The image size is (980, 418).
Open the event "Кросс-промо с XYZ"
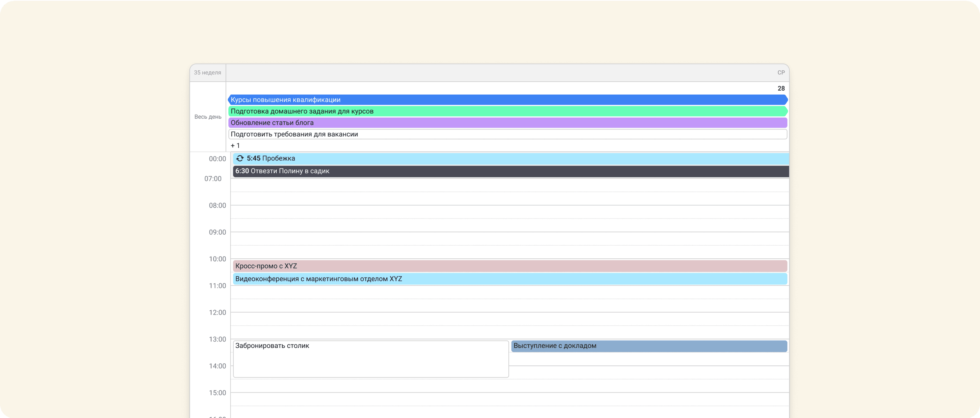point(457,266)
